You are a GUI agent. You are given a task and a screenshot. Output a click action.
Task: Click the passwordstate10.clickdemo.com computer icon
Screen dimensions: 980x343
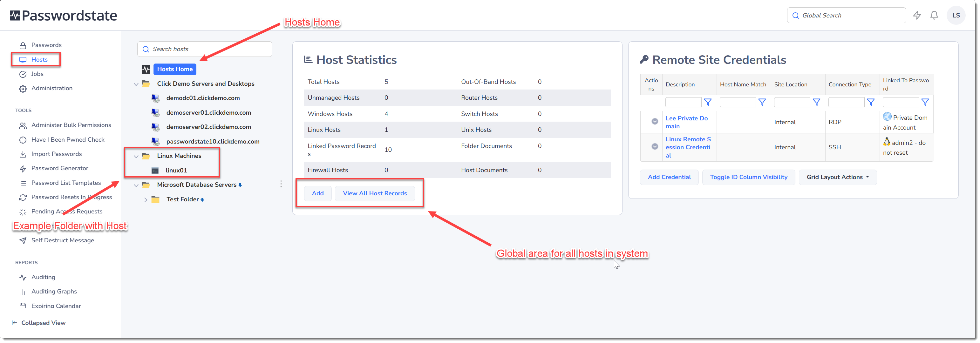[155, 141]
